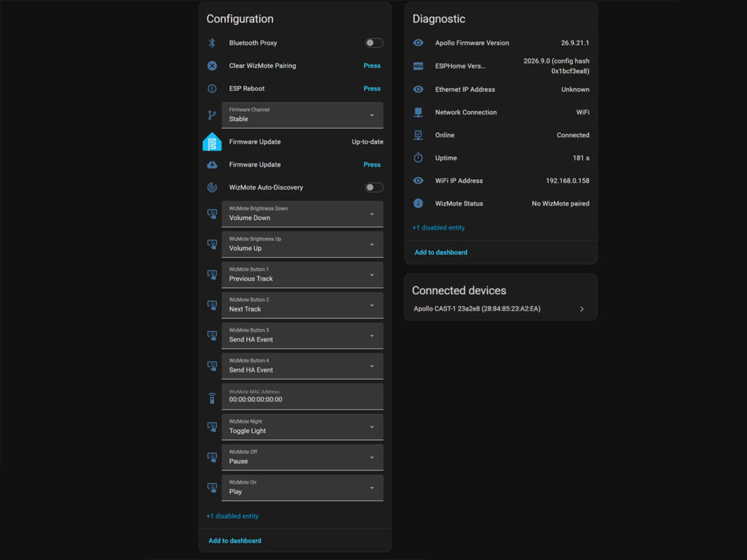Viewport: 747px width, 560px height.
Task: Click the remote icon beside WizMote MAC Address
Action: coord(212,397)
